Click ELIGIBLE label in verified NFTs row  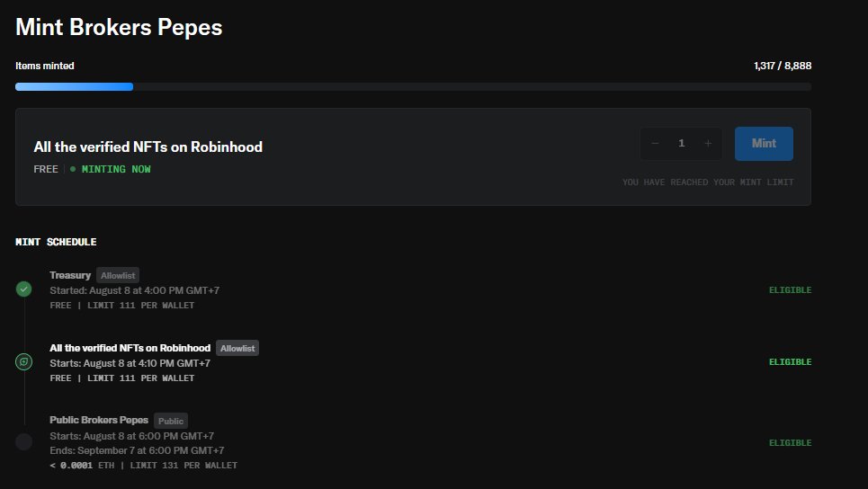click(790, 361)
